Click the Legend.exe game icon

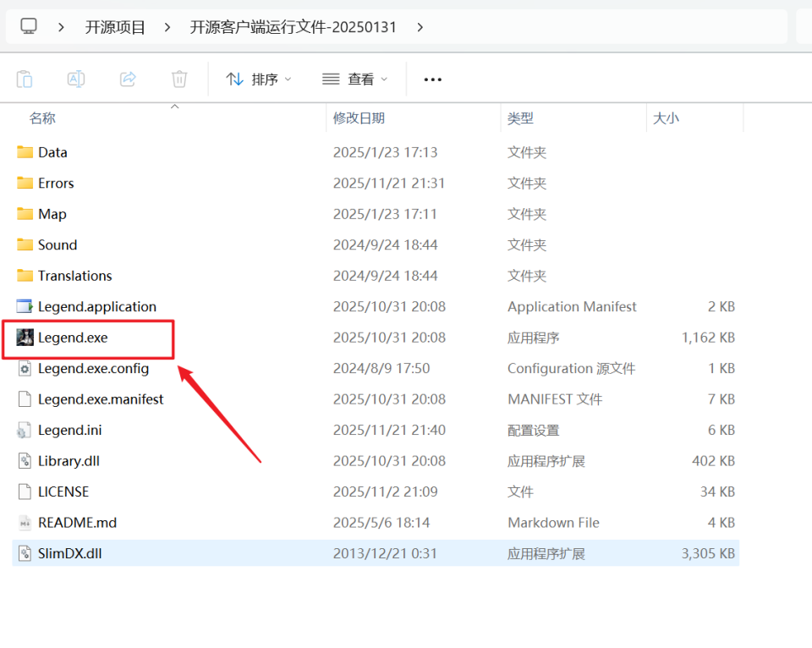click(x=25, y=338)
